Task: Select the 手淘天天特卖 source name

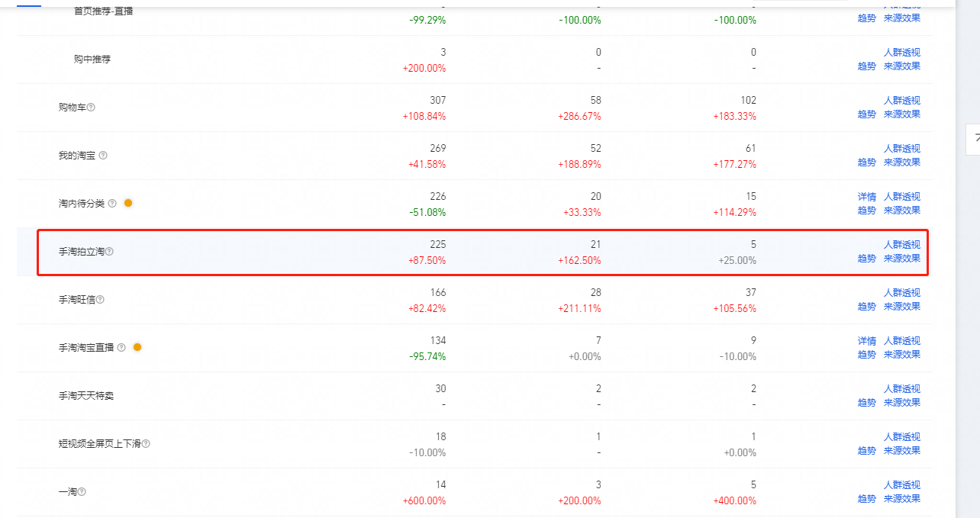Action: click(x=85, y=396)
